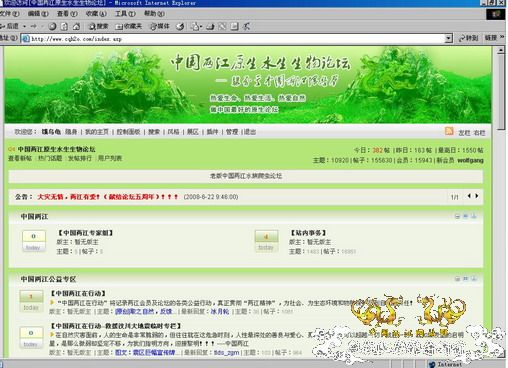
Task: Open the 【站内事务】 board
Action: click(308, 233)
